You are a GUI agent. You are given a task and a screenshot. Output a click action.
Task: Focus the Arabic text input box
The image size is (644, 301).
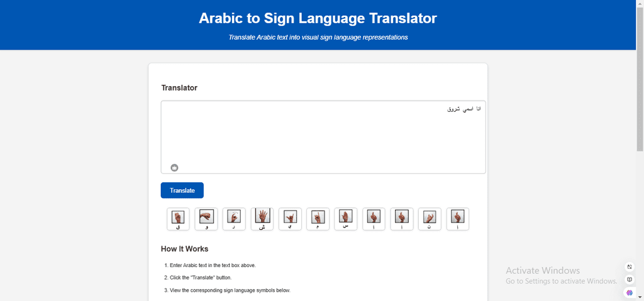[323, 137]
